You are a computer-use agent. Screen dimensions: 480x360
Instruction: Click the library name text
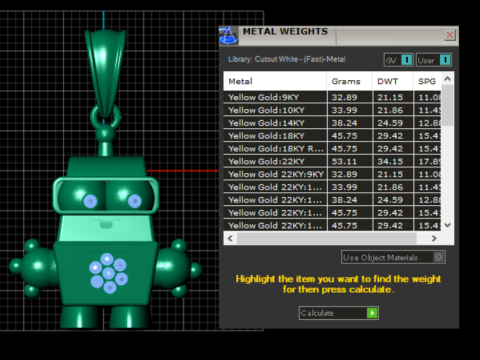[x=287, y=59]
